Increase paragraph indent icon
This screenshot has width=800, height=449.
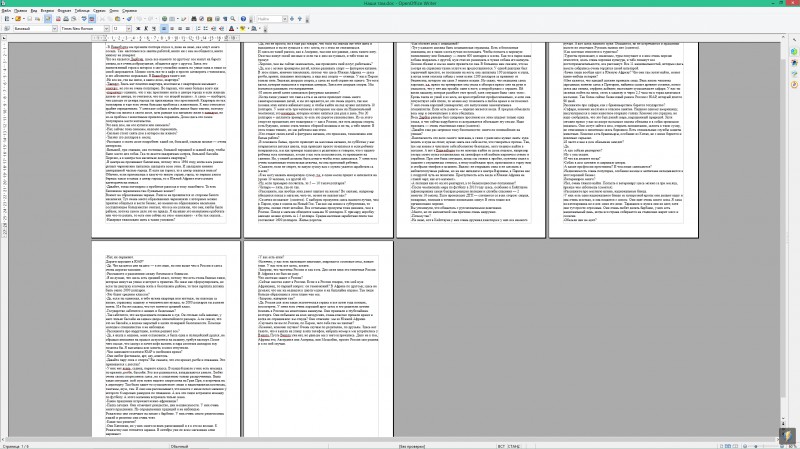221,29
